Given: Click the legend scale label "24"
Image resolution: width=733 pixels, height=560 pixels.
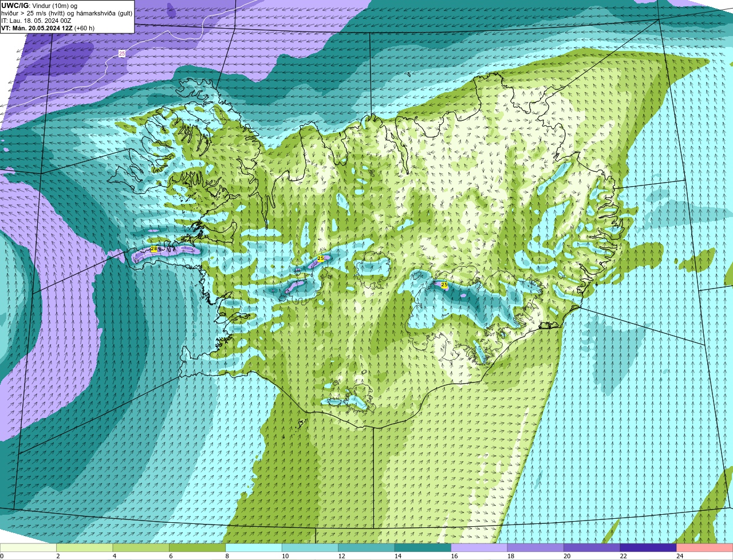Looking at the screenshot, I should 680,556.
